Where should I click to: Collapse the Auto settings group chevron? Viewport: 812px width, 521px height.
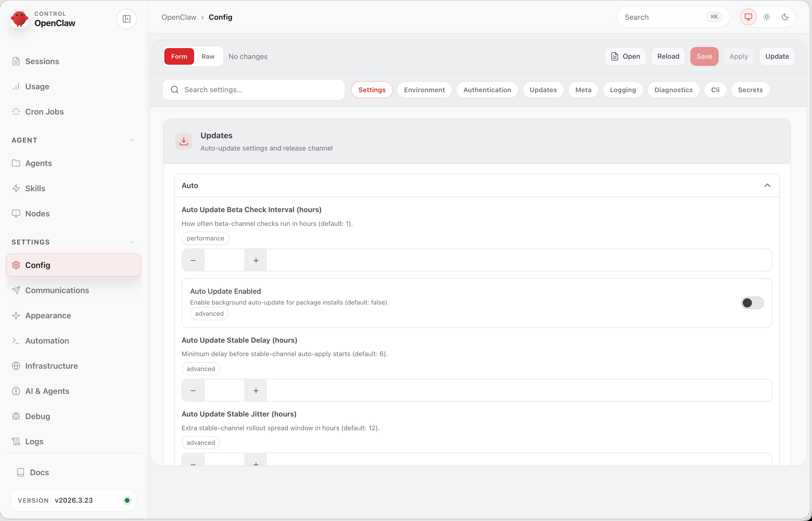pyautogui.click(x=767, y=185)
